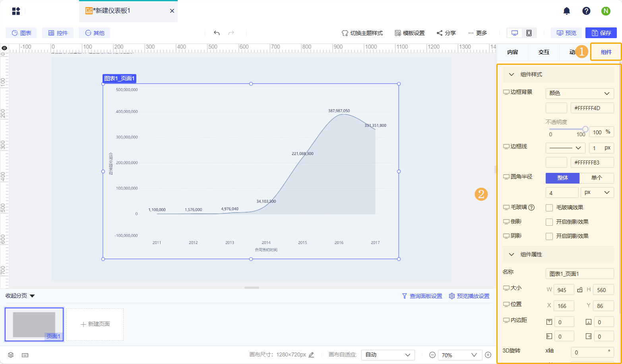Select 整体 corner radius mode
Screen dimensions: 622x364
(x=562, y=178)
